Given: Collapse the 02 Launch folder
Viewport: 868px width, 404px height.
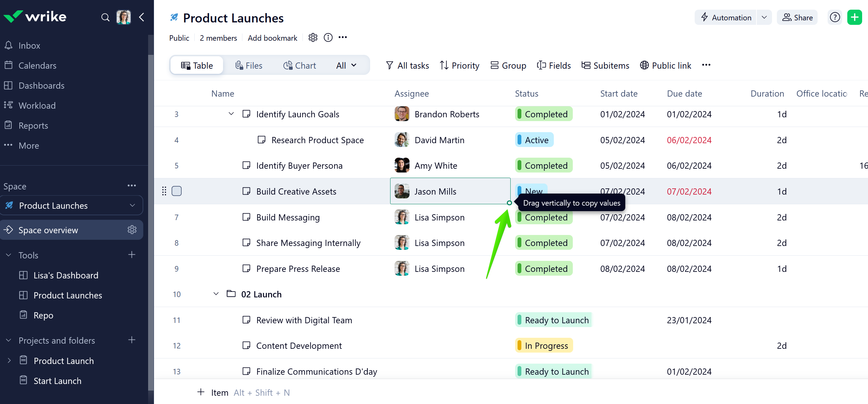Looking at the screenshot, I should click(x=216, y=294).
